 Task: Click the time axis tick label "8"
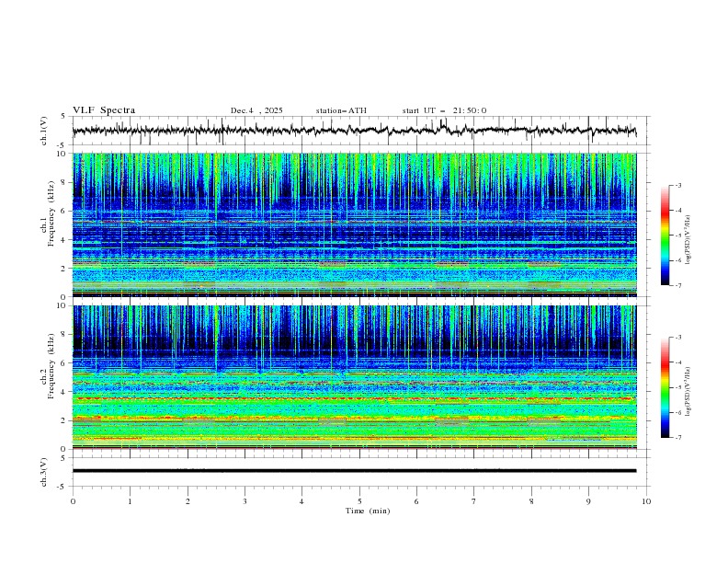(531, 501)
